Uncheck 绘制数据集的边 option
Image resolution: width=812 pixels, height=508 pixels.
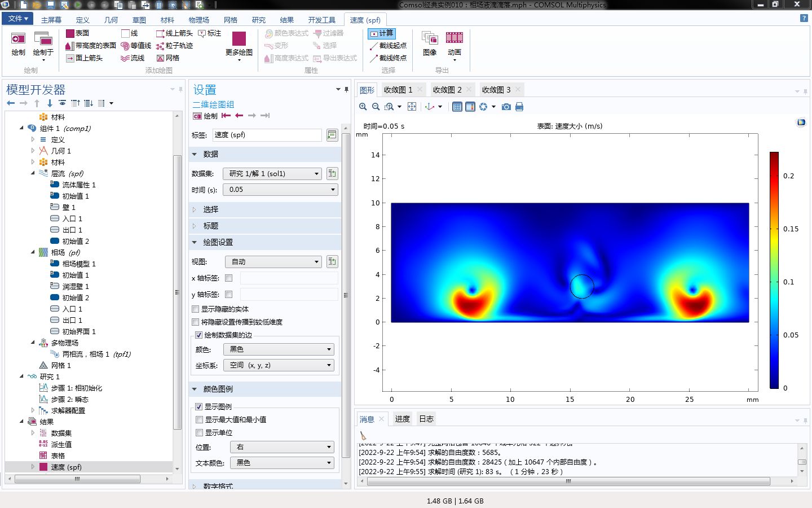click(x=199, y=335)
